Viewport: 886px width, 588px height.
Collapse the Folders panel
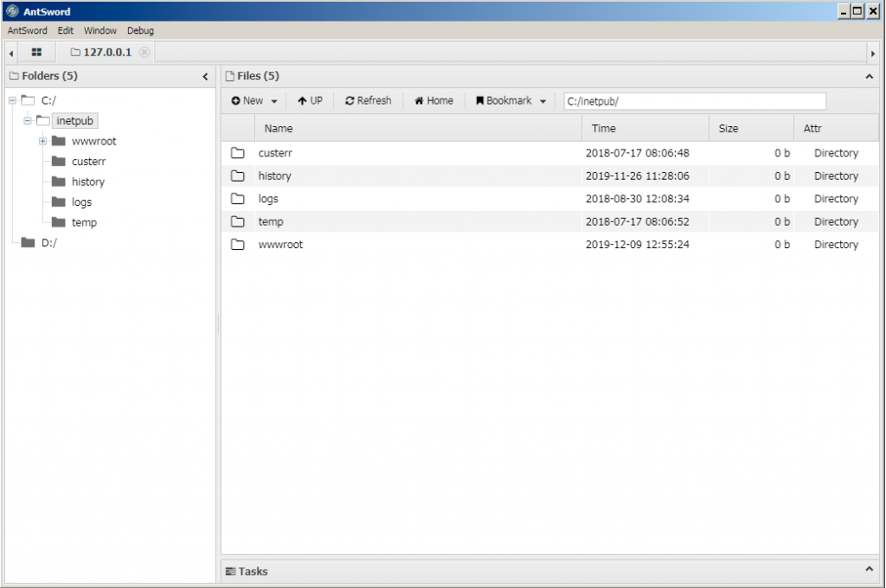205,76
